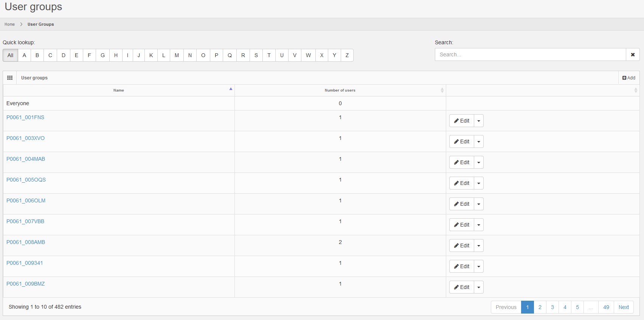Clear the search with the X button

point(633,54)
